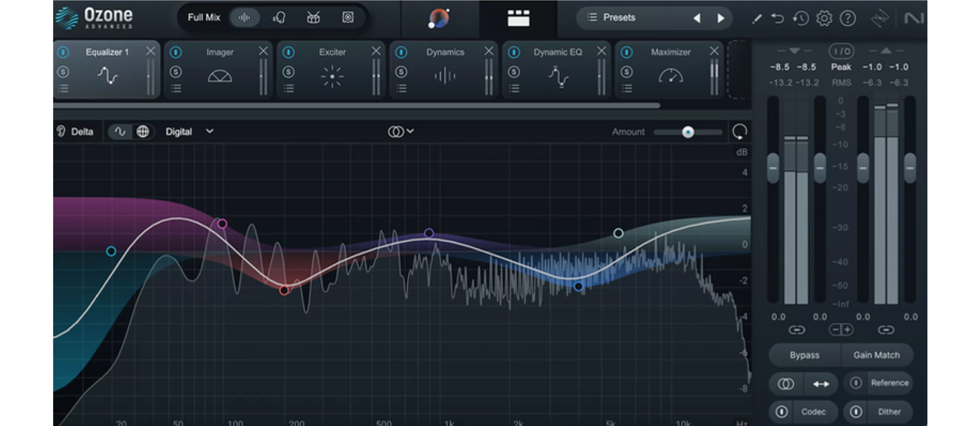The width and height of the screenshot is (980, 426).
Task: Open the Dither settings
Action: tap(889, 412)
